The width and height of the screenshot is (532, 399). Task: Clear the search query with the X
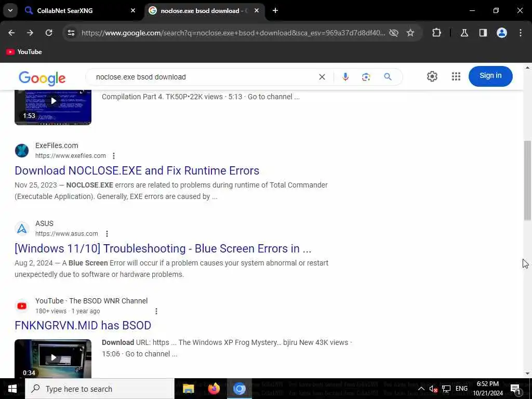[322, 77]
